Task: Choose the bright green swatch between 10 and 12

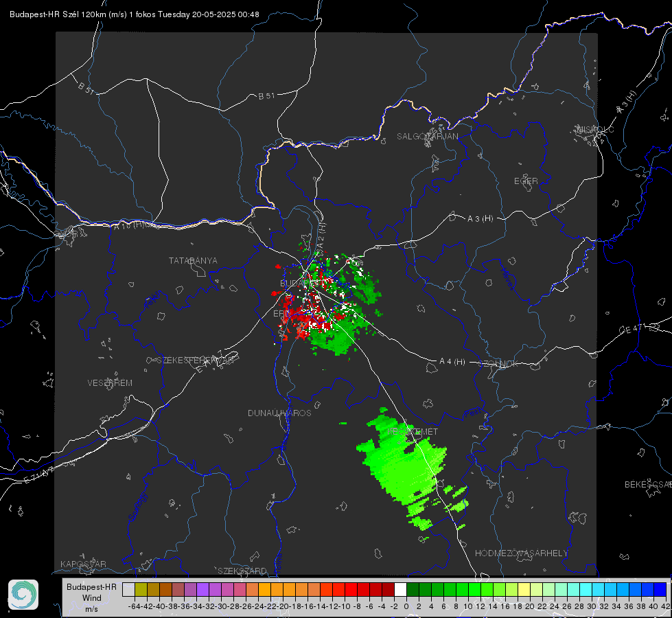Action: pyautogui.click(x=474, y=589)
